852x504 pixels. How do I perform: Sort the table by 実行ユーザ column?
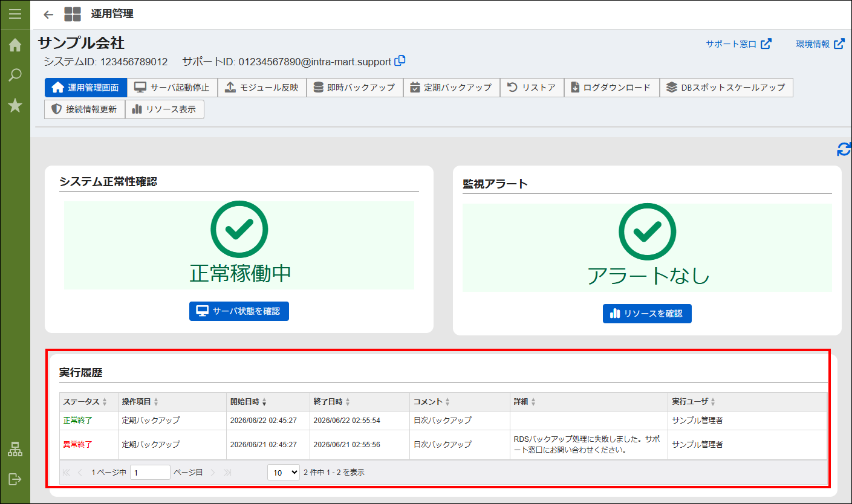[694, 402]
